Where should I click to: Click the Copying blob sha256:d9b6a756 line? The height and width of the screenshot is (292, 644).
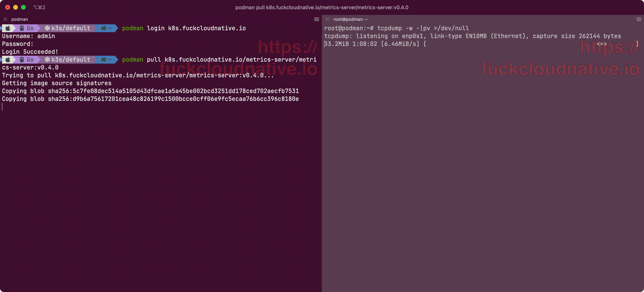(x=150, y=99)
